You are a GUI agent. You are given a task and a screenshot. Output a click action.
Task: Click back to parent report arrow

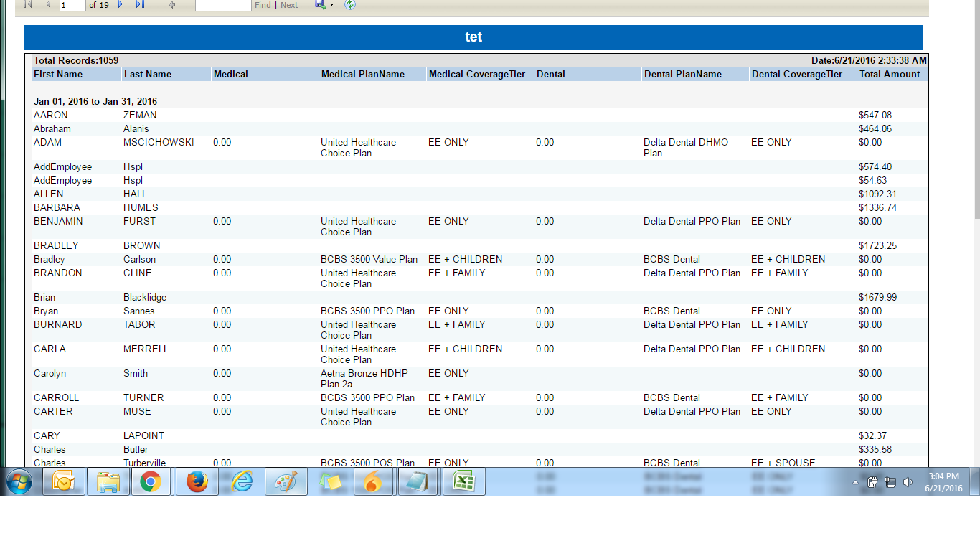172,5
